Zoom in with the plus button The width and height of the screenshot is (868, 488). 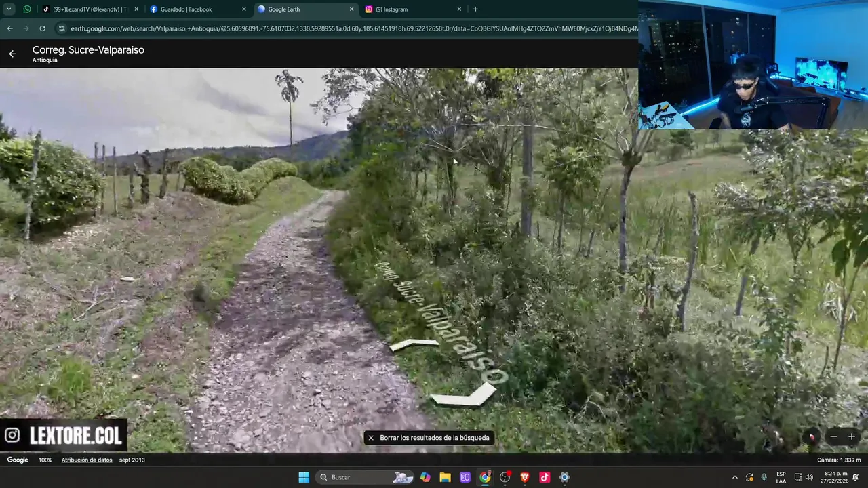click(852, 437)
